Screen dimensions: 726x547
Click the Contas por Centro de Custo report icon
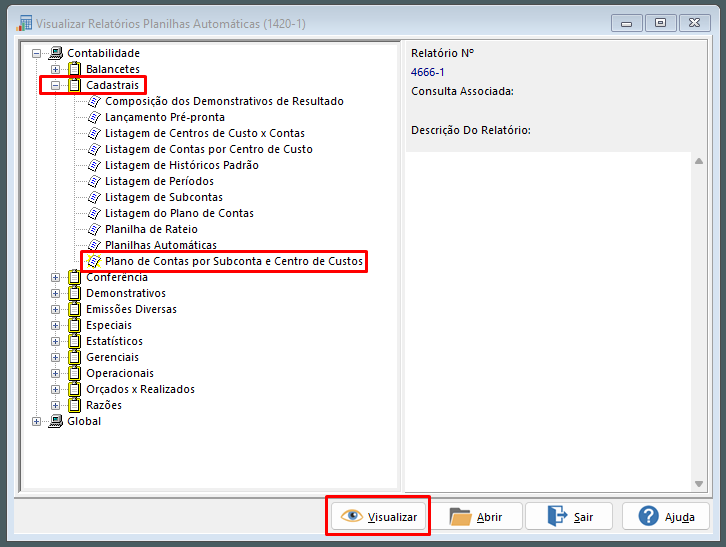pyautogui.click(x=94, y=149)
